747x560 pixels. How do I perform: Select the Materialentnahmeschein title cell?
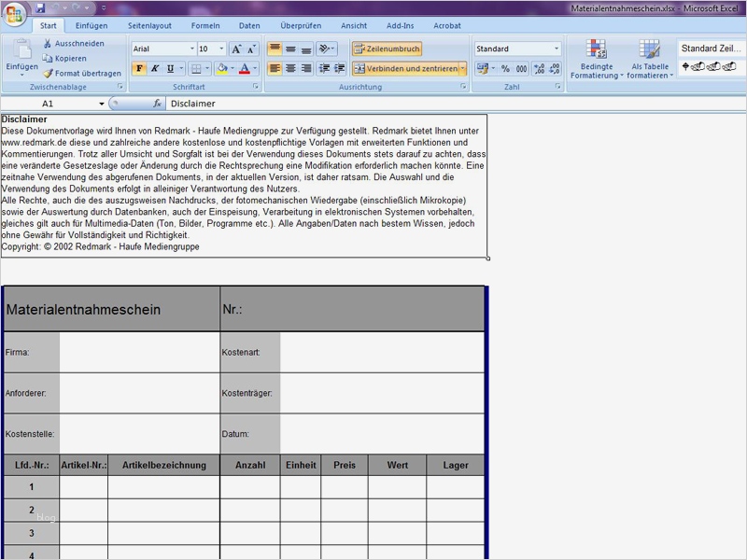112,309
